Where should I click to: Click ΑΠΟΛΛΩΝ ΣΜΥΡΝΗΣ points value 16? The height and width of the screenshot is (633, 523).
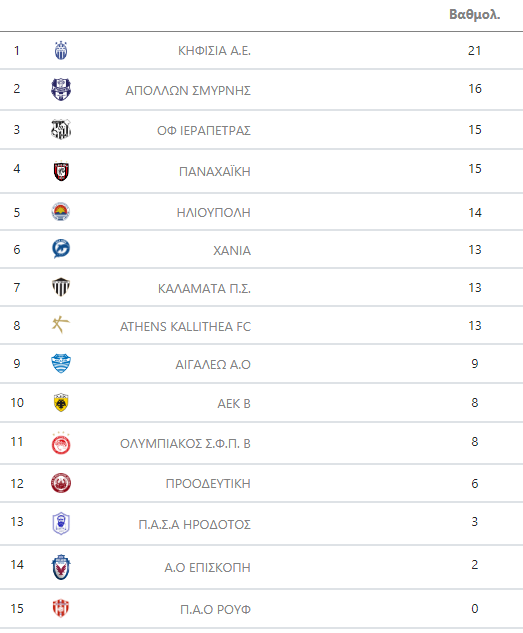pyautogui.click(x=475, y=88)
